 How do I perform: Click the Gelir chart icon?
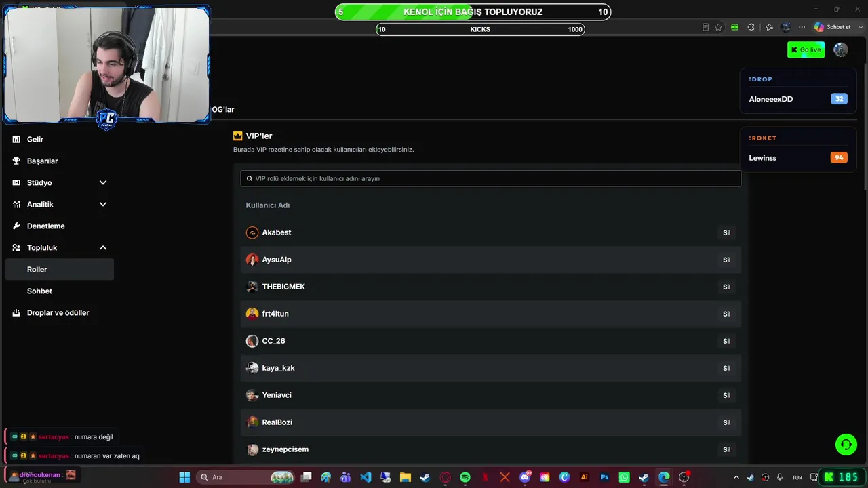(x=16, y=139)
